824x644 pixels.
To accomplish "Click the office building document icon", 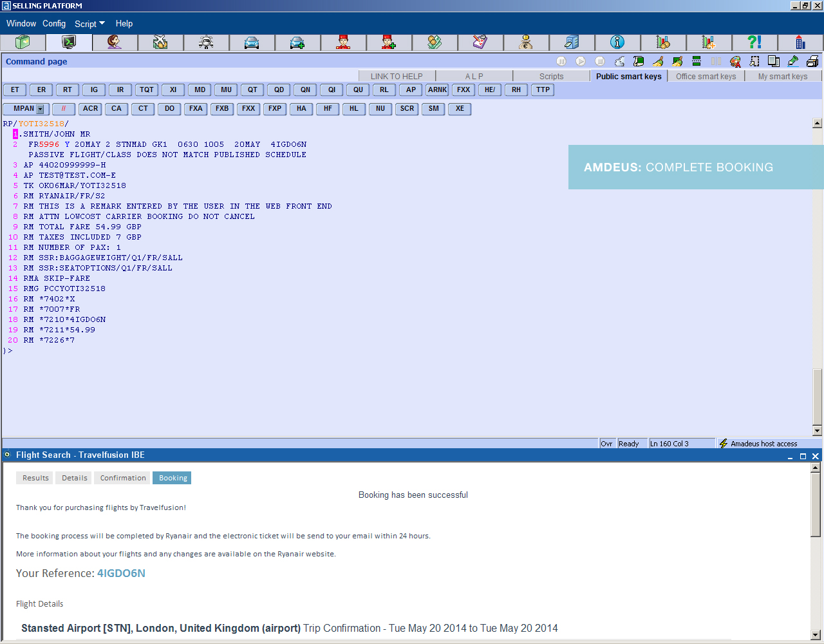I will pyautogui.click(x=572, y=43).
